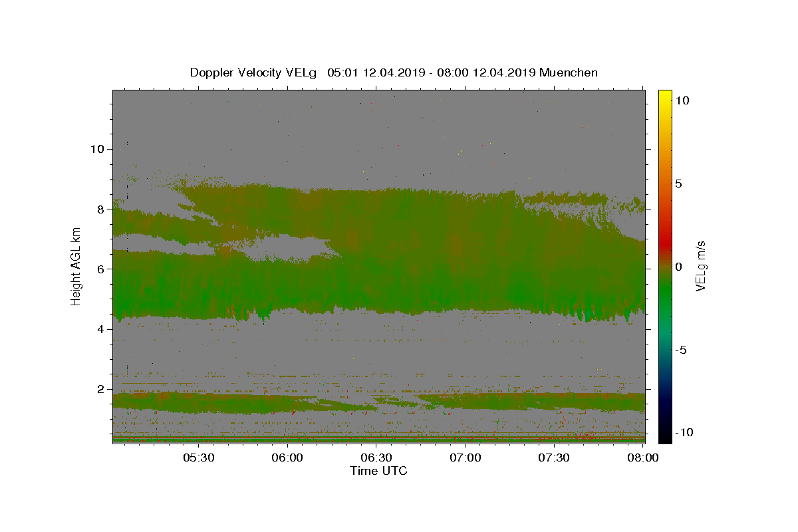Click the 06:30 time tick label

(x=376, y=458)
